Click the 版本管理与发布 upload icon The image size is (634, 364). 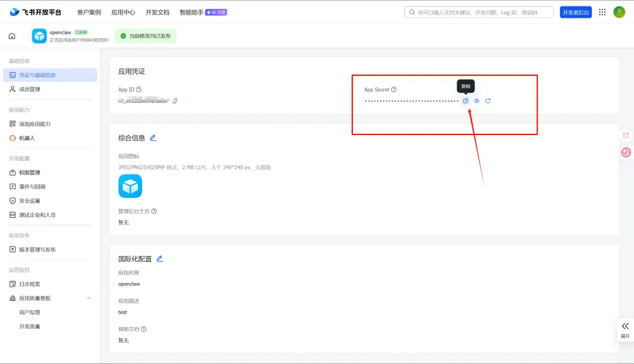coord(12,250)
